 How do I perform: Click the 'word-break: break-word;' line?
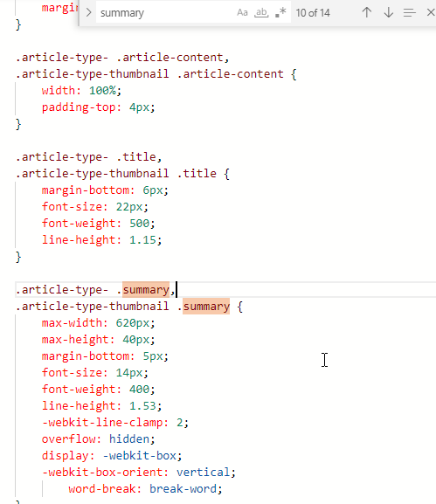click(x=145, y=489)
